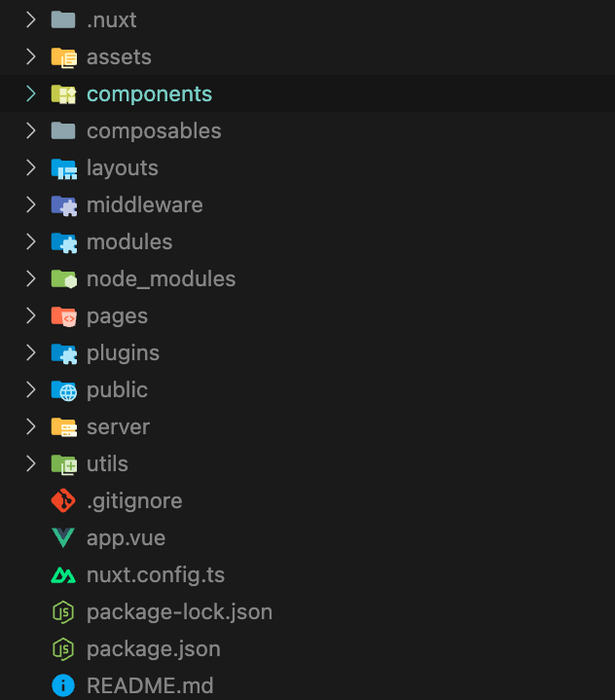Expand the server folder chevron

tap(30, 427)
